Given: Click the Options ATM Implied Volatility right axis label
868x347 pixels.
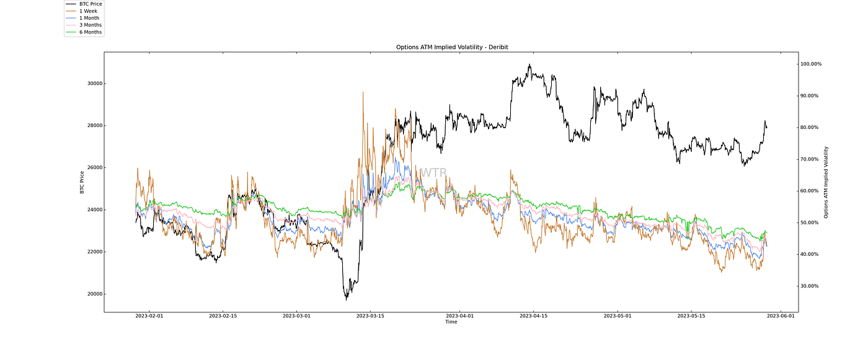Looking at the screenshot, I should point(826,182).
